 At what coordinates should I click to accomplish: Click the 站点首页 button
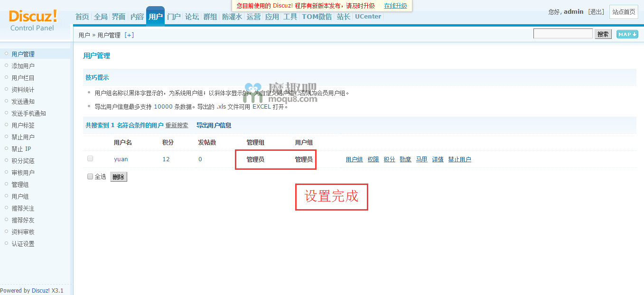pos(624,12)
